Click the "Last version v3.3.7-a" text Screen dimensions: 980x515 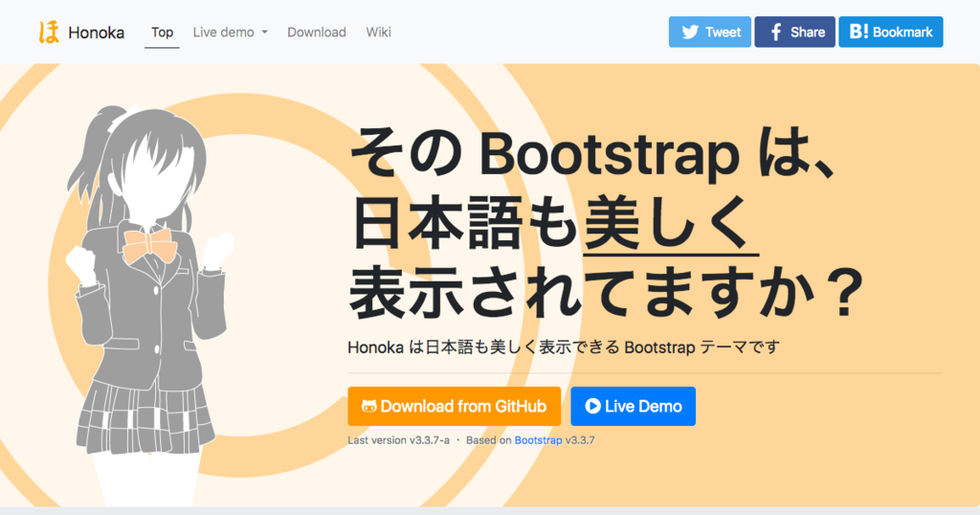pos(399,440)
